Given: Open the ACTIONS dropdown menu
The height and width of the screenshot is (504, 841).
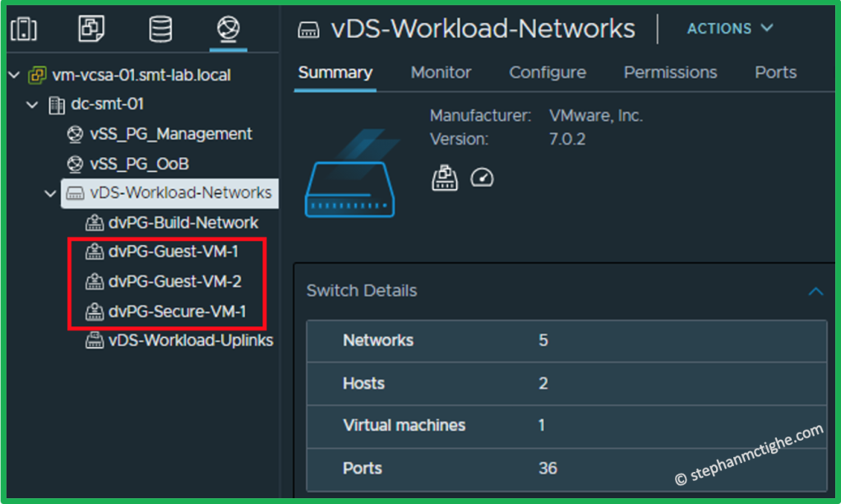Looking at the screenshot, I should pyautogui.click(x=730, y=29).
